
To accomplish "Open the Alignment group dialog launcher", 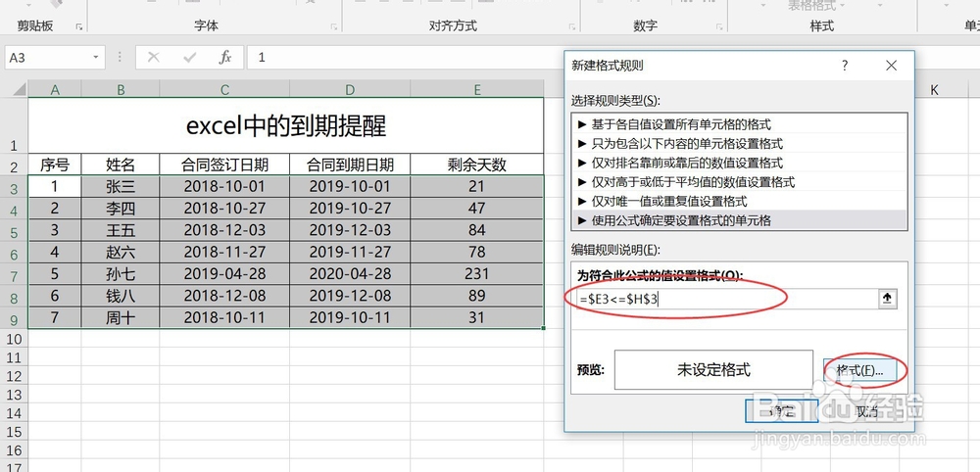I will click(572, 26).
